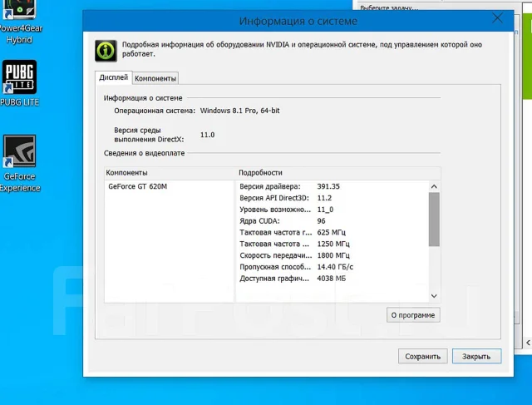
Task: Click the details list scrollbar thumb
Action: click(434, 220)
